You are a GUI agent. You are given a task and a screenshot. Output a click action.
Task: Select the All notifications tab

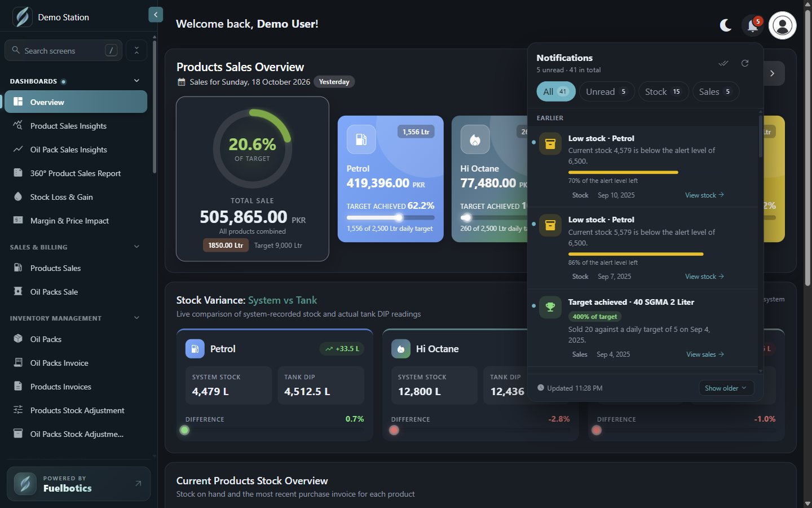click(556, 91)
